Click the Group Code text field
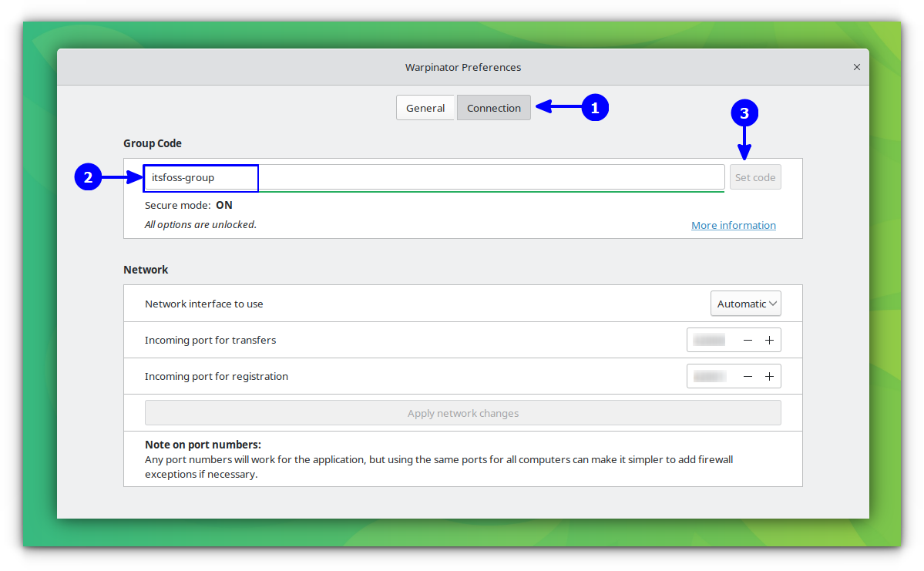Viewport: 924px width, 571px height. click(x=435, y=177)
